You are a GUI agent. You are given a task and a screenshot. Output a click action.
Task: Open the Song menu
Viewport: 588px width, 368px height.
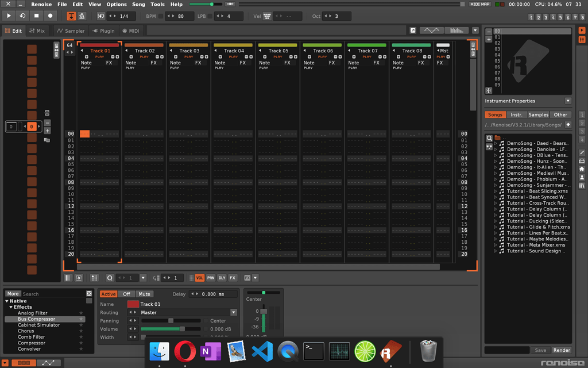[x=138, y=4]
